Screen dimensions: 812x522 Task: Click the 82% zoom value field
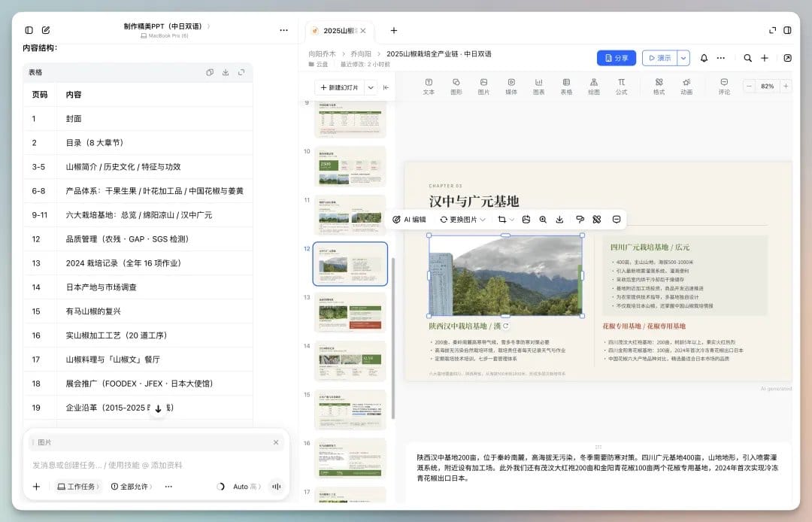tap(768, 86)
